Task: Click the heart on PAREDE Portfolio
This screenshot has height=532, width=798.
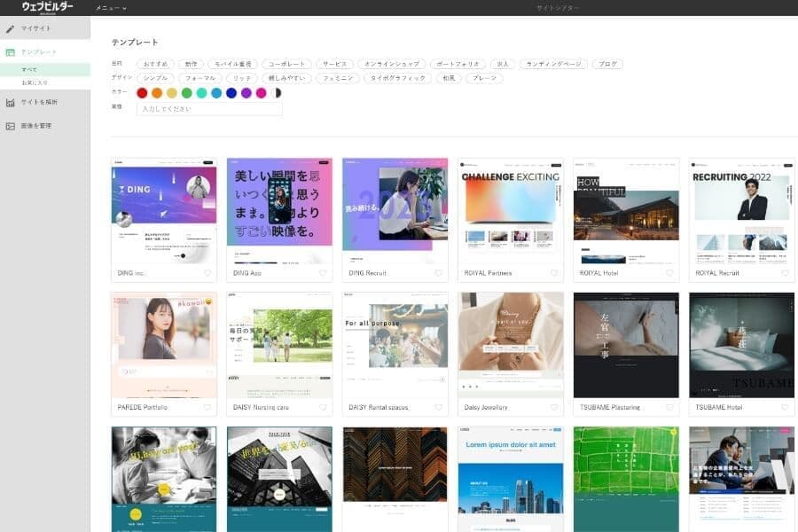Action: [207, 408]
